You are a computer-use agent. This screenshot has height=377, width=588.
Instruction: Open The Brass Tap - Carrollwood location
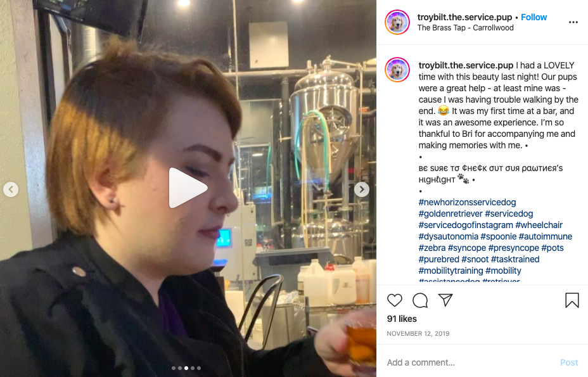tap(465, 28)
